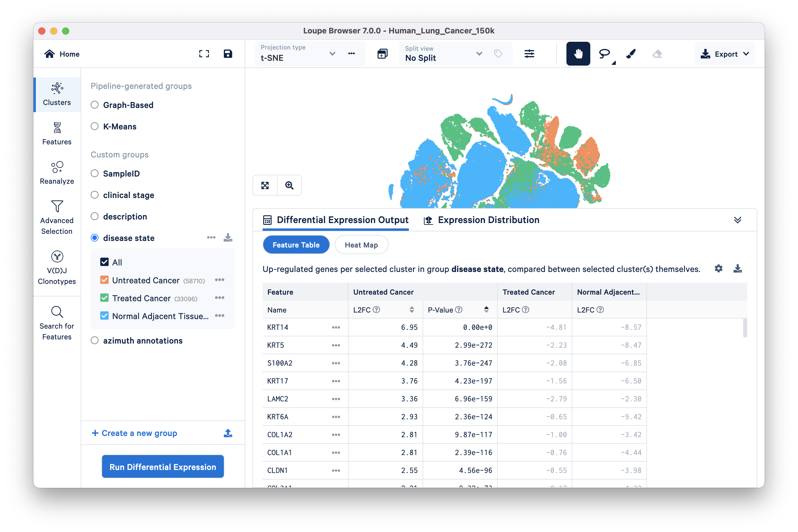The width and height of the screenshot is (798, 532).
Task: Uncheck the Treated Cancer cluster checkbox
Action: pos(104,298)
